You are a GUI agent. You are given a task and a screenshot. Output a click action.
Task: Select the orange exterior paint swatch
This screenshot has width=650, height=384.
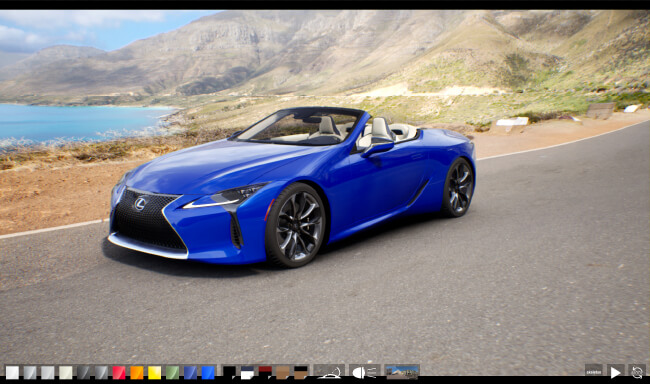click(x=137, y=372)
